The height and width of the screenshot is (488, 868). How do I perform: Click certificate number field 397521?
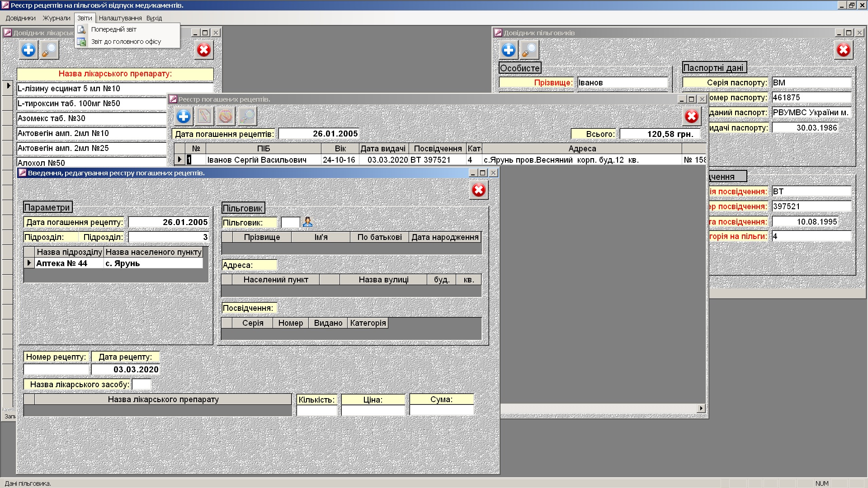[x=811, y=206]
